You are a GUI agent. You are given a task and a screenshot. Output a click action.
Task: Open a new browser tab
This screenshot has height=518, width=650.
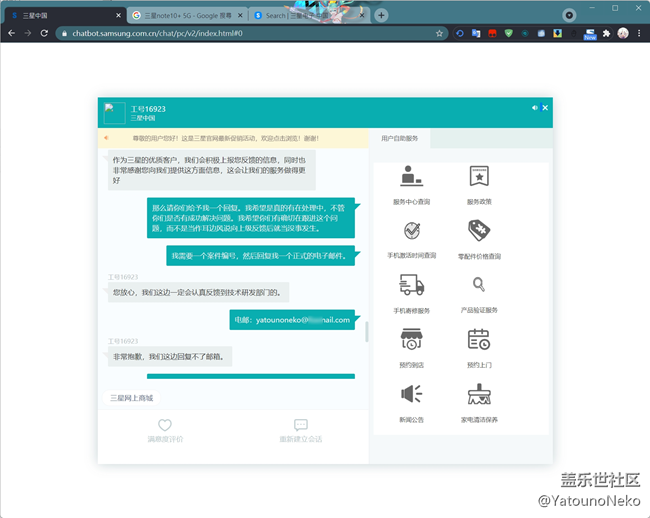381,15
